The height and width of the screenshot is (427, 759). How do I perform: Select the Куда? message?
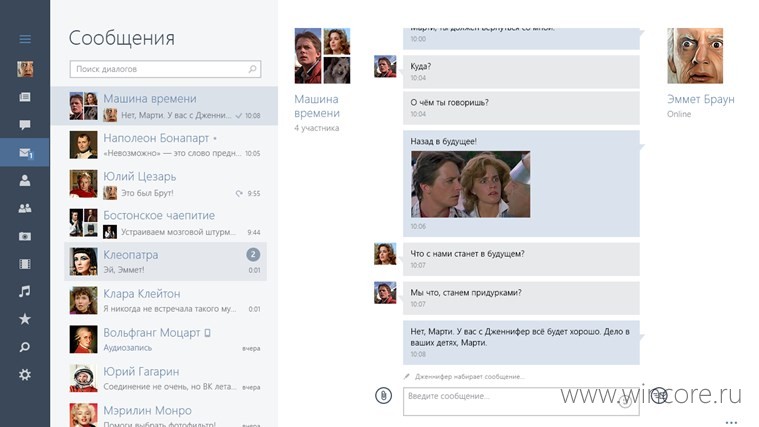(521, 72)
